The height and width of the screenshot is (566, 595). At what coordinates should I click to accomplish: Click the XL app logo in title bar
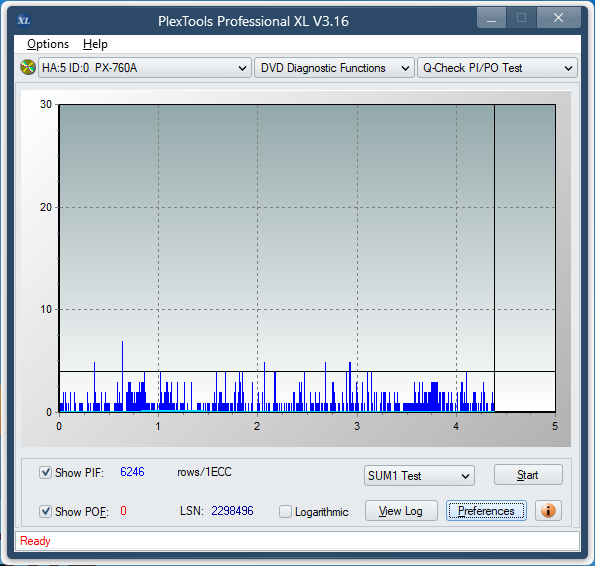tap(24, 20)
